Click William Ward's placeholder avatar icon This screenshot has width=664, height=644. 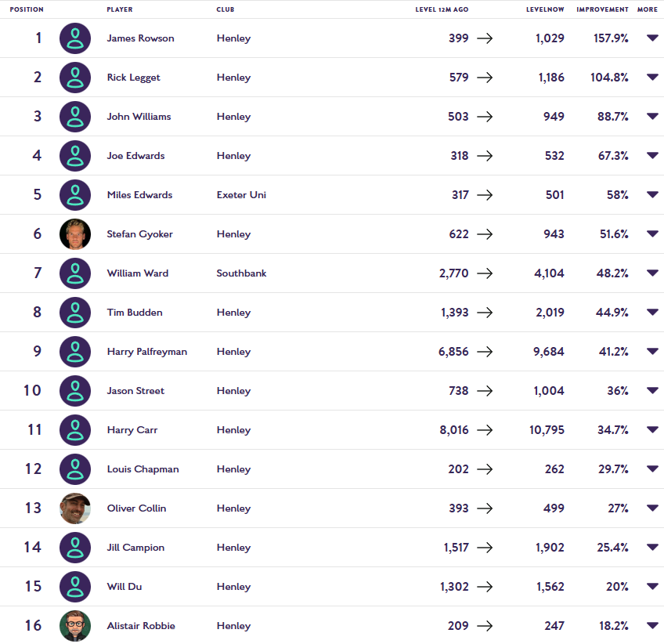(x=75, y=273)
